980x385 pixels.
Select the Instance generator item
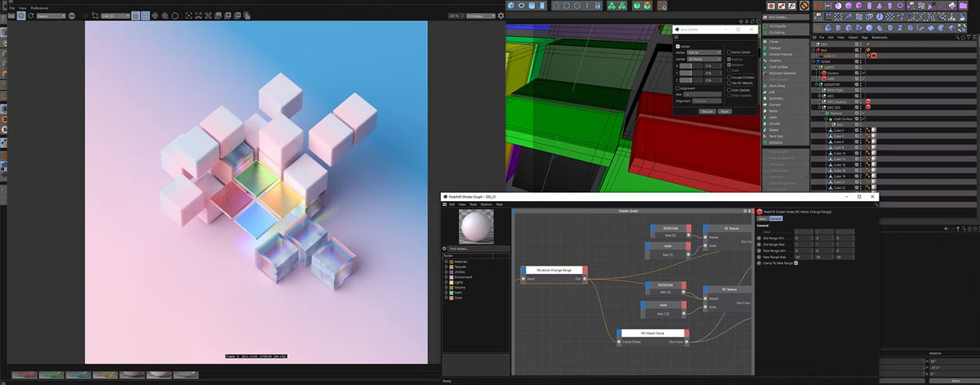point(784,60)
